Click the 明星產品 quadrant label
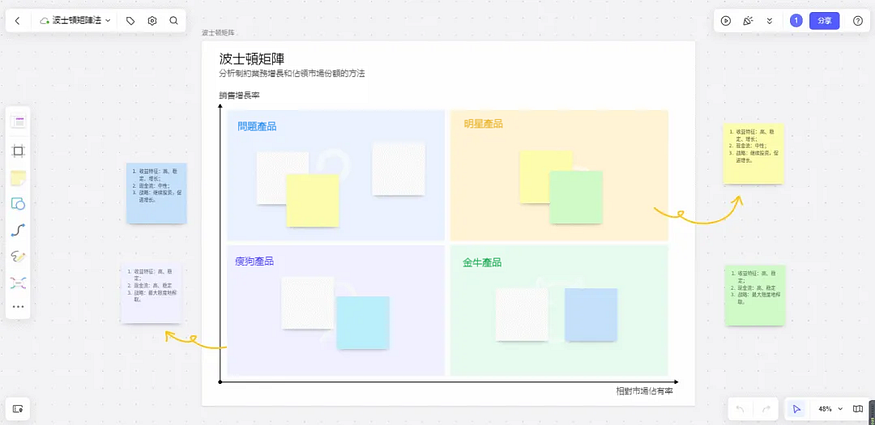Screen dimensions: 875x425 (x=483, y=124)
